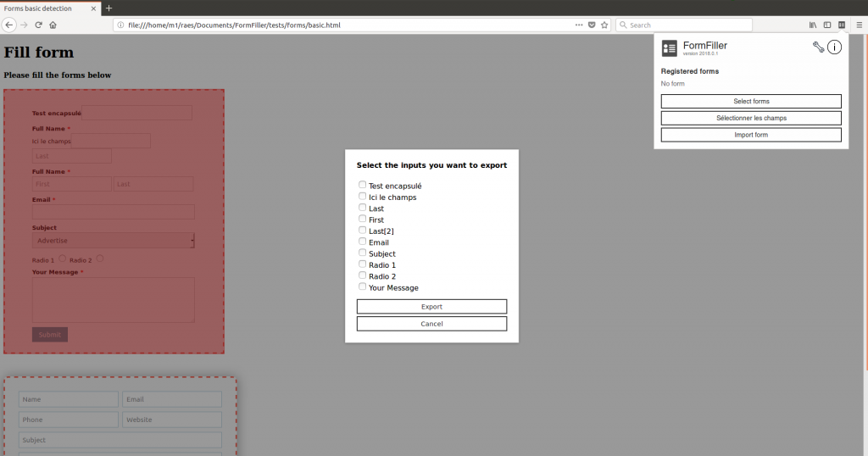The width and height of the screenshot is (868, 456).
Task: Tick the Email export checkbox
Action: pyautogui.click(x=363, y=242)
